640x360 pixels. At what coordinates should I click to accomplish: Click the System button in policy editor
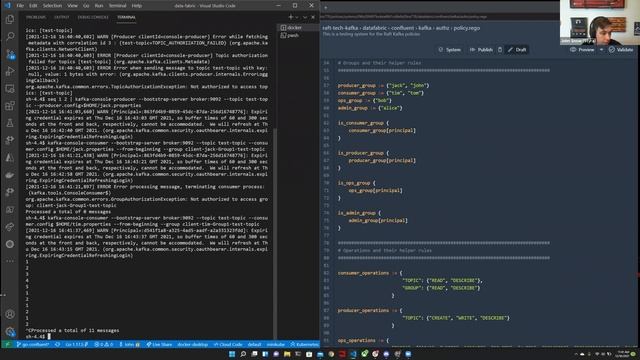click(449, 50)
